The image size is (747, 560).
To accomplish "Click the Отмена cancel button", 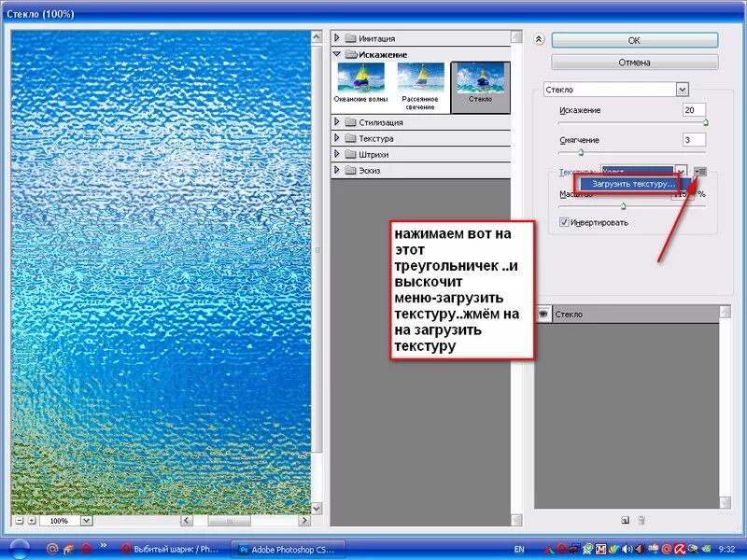I will click(x=635, y=63).
